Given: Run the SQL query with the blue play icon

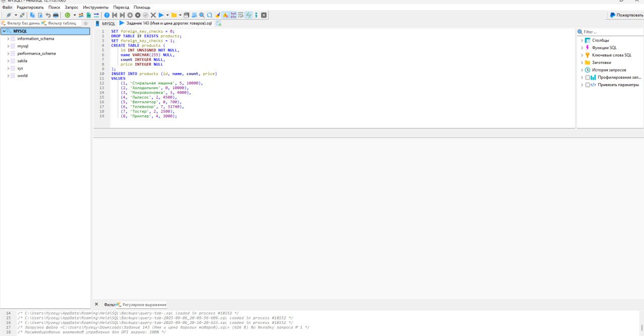Looking at the screenshot, I should point(161,15).
